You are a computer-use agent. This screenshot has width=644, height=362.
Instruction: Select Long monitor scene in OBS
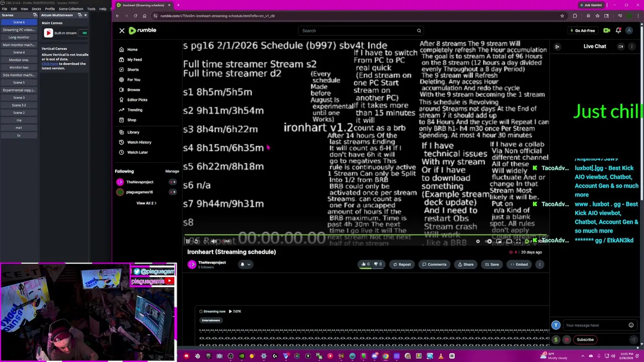point(19,37)
